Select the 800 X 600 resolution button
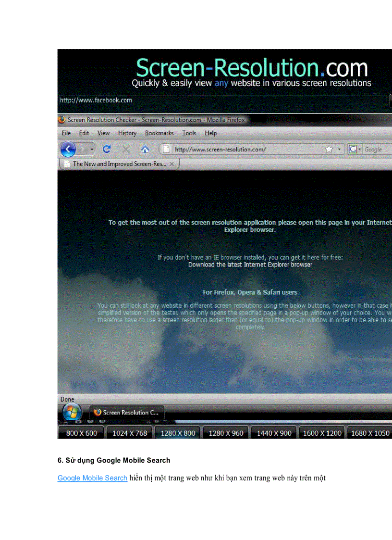This screenshot has height=540, width=392. click(x=81, y=432)
